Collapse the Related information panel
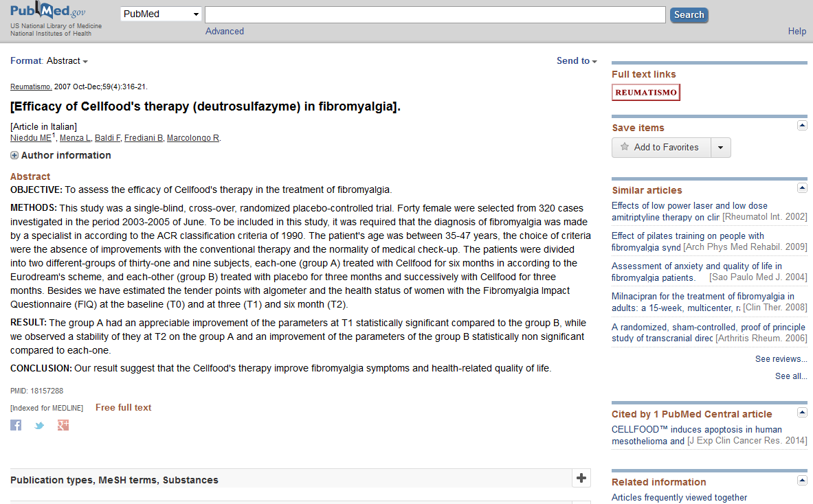The width and height of the screenshot is (813, 504). pyautogui.click(x=802, y=480)
